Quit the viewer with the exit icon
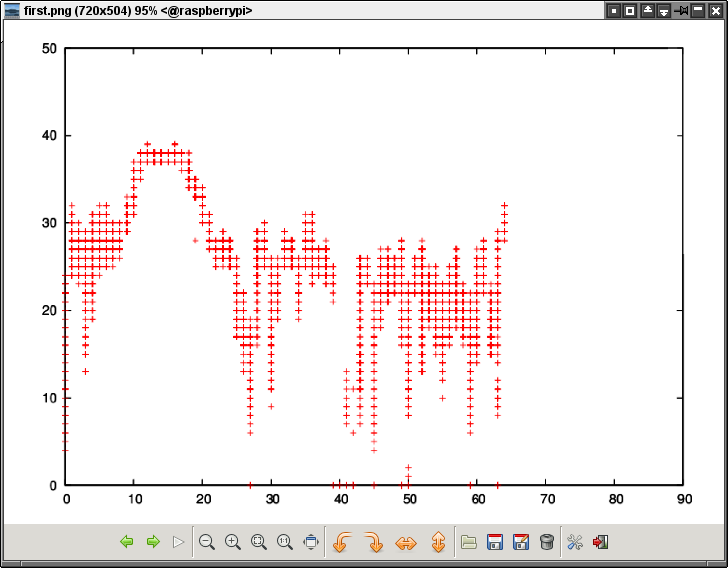Image resolution: width=728 pixels, height=568 pixels. (x=601, y=542)
